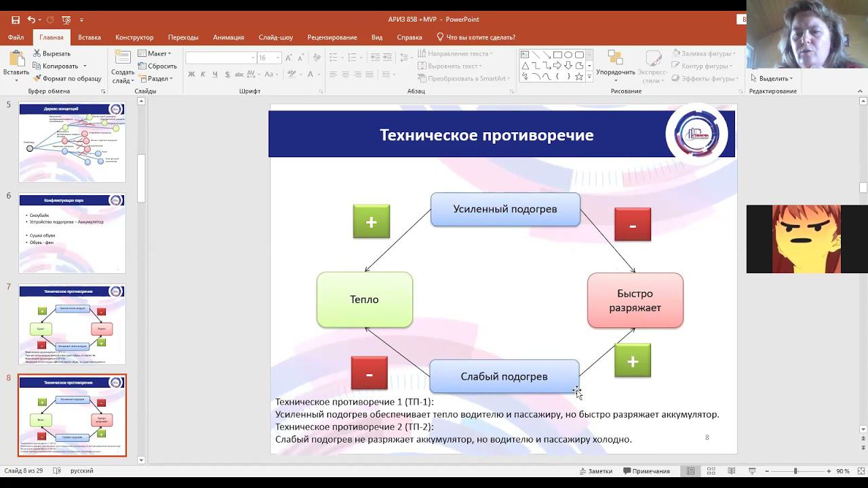Switch to the Анимация tab

point(229,37)
